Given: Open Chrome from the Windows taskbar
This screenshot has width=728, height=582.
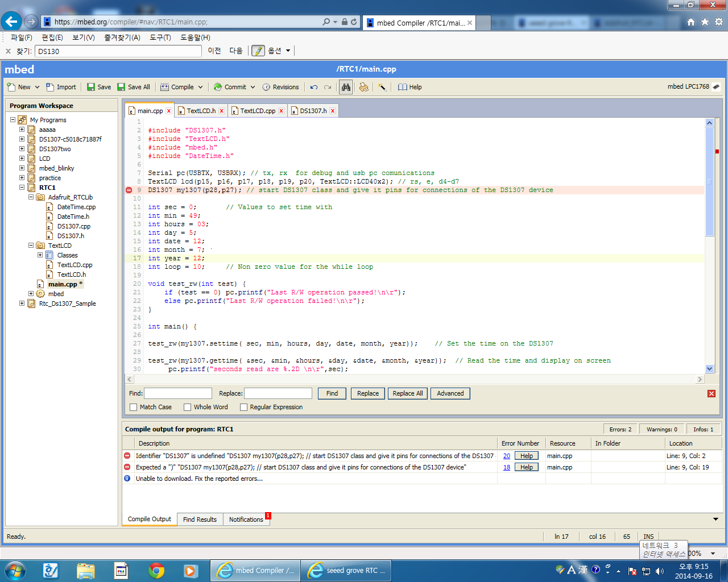Looking at the screenshot, I should (156, 570).
